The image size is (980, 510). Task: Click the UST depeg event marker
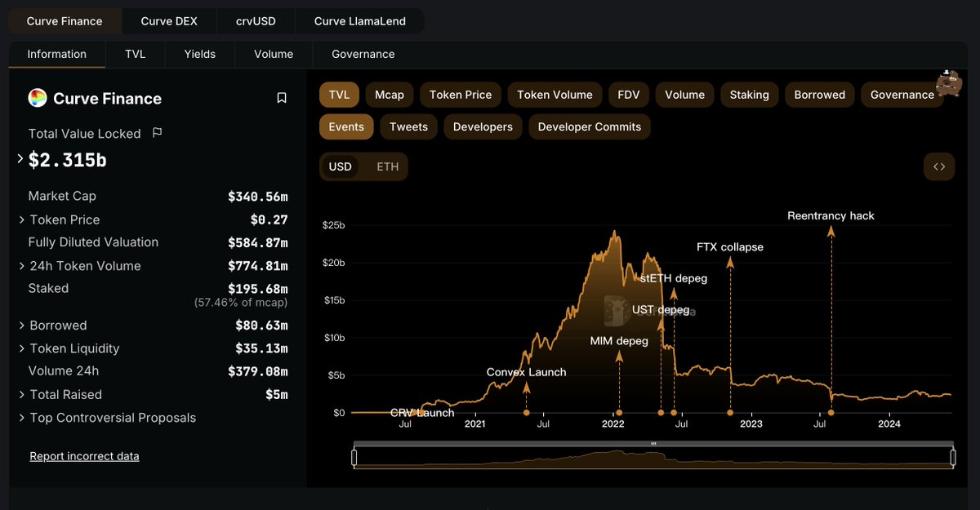[661, 413]
